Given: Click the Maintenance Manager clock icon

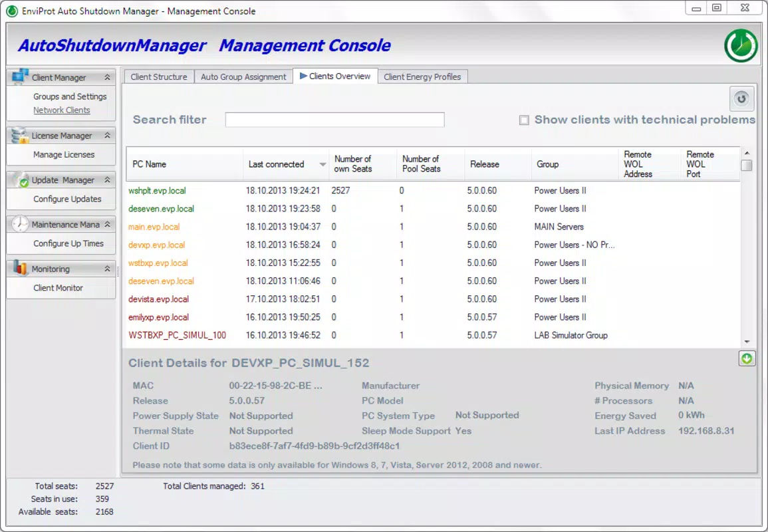Looking at the screenshot, I should tap(20, 224).
